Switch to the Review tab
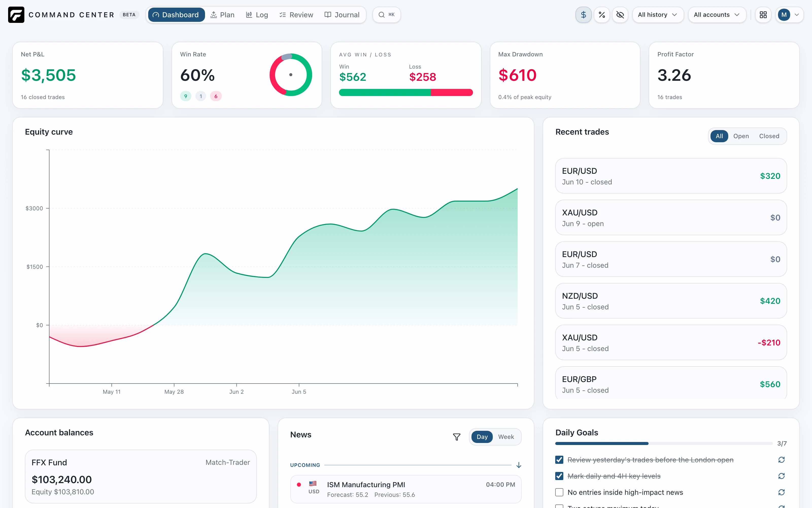This screenshot has height=508, width=812. (x=296, y=15)
